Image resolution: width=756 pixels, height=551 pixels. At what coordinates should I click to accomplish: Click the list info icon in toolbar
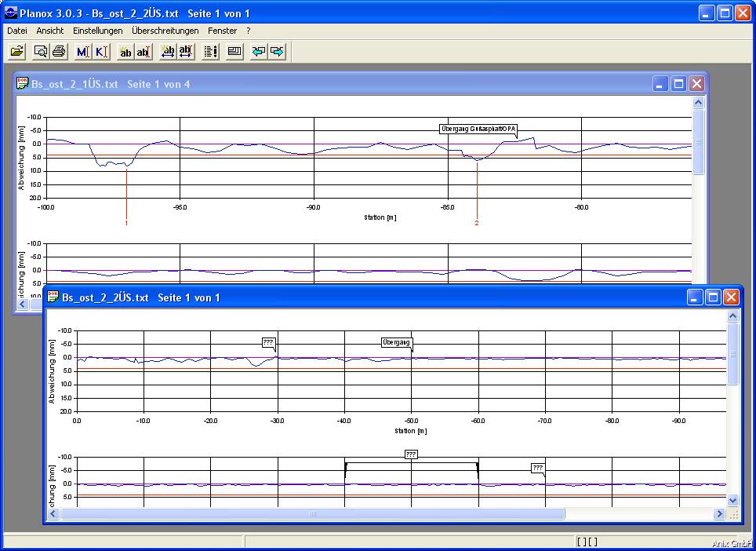(211, 52)
